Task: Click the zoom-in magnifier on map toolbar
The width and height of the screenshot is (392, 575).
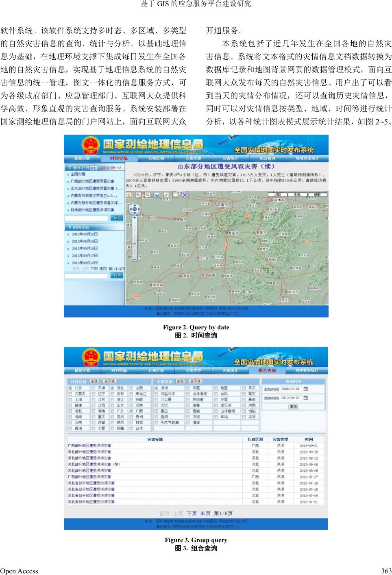Action: pyautogui.click(x=139, y=195)
